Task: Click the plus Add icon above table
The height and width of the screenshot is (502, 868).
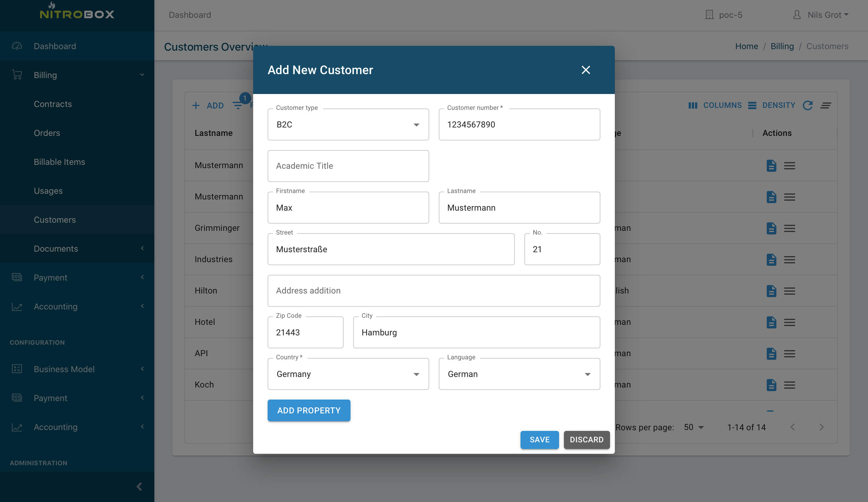Action: coord(196,105)
